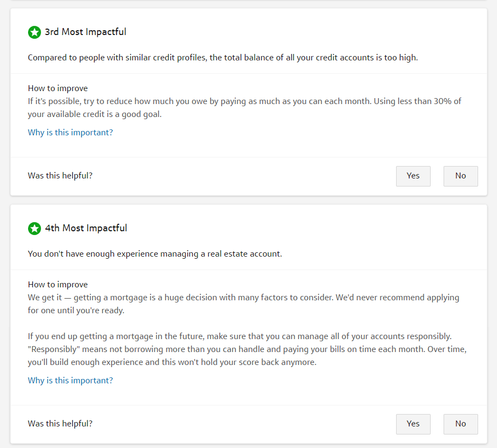Screen dimensions: 497x448
Task: Click 'Was this helpful?' in the 4th card
Action: [x=60, y=424]
